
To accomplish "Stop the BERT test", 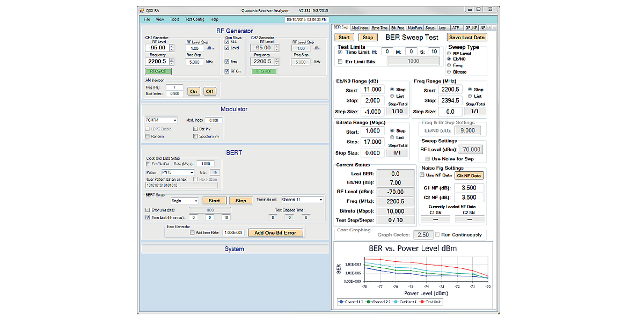I will coord(241,201).
